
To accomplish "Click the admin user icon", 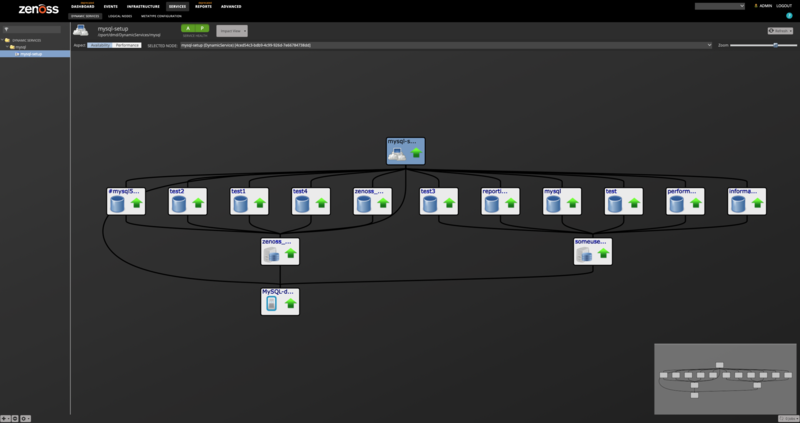I will click(756, 6).
